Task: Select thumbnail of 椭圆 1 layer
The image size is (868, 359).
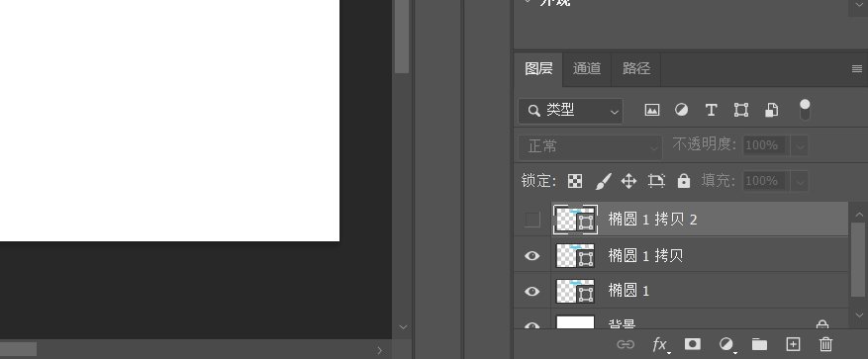Action: [x=575, y=291]
